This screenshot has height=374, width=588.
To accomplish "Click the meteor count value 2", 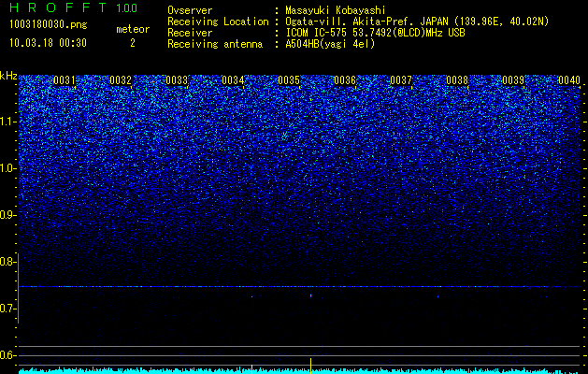I will pyautogui.click(x=133, y=43).
